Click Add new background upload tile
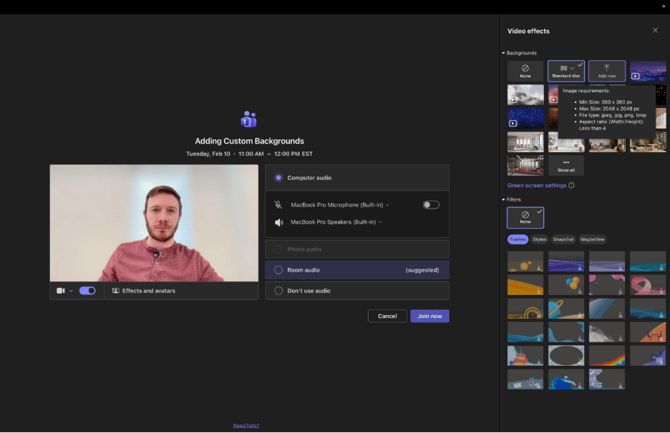The width and height of the screenshot is (670, 433). coord(607,71)
